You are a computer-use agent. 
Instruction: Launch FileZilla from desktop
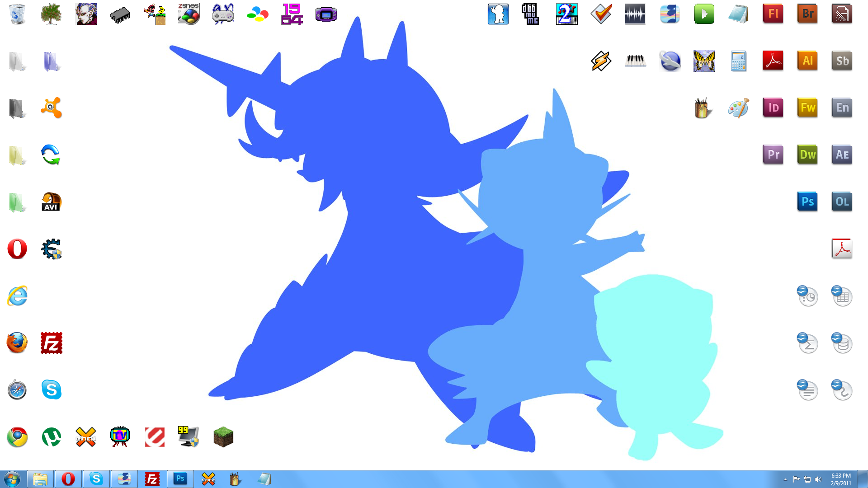pos(52,343)
